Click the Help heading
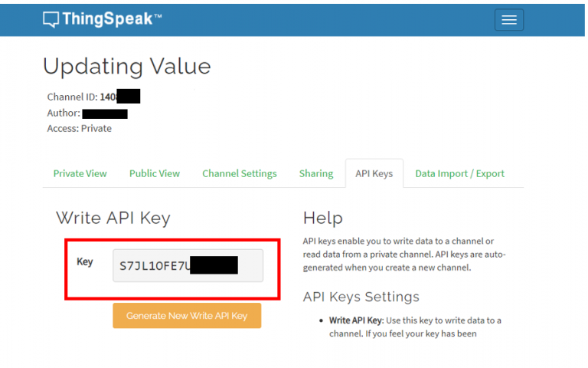The height and width of the screenshot is (368, 588). coord(323,218)
